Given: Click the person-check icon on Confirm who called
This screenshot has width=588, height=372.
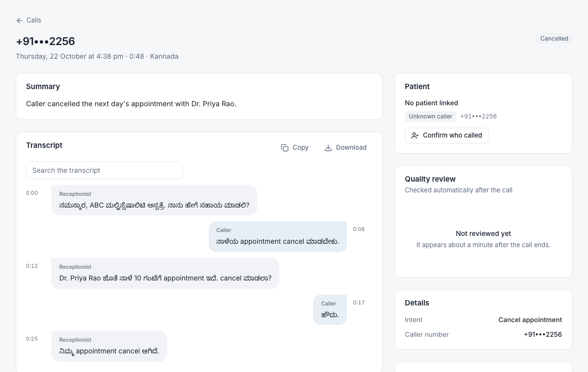Looking at the screenshot, I should [x=415, y=136].
